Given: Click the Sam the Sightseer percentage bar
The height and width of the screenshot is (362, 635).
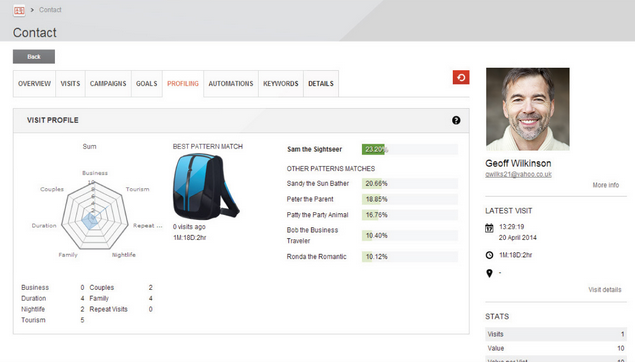Looking at the screenshot, I should [x=410, y=149].
